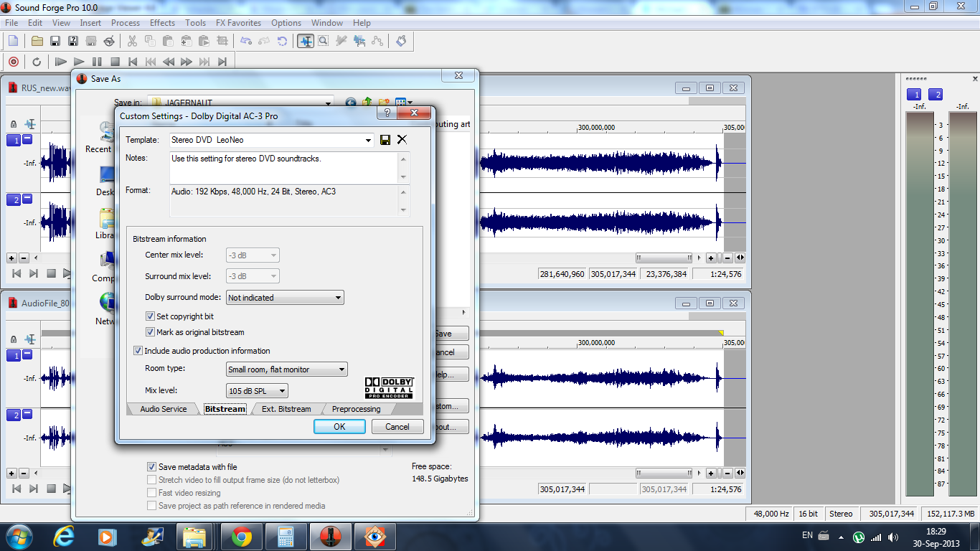The height and width of the screenshot is (551, 980).
Task: Open the Mix level dropdown
Action: (x=282, y=391)
